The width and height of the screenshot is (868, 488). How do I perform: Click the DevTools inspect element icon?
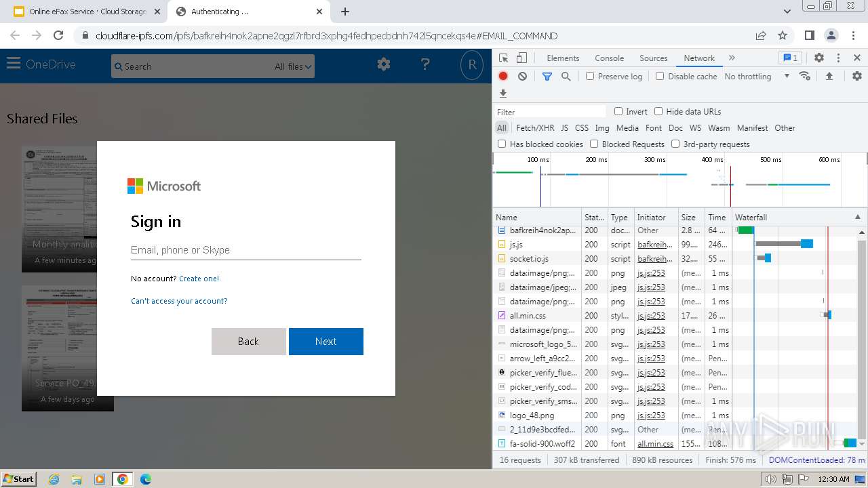pyautogui.click(x=503, y=58)
